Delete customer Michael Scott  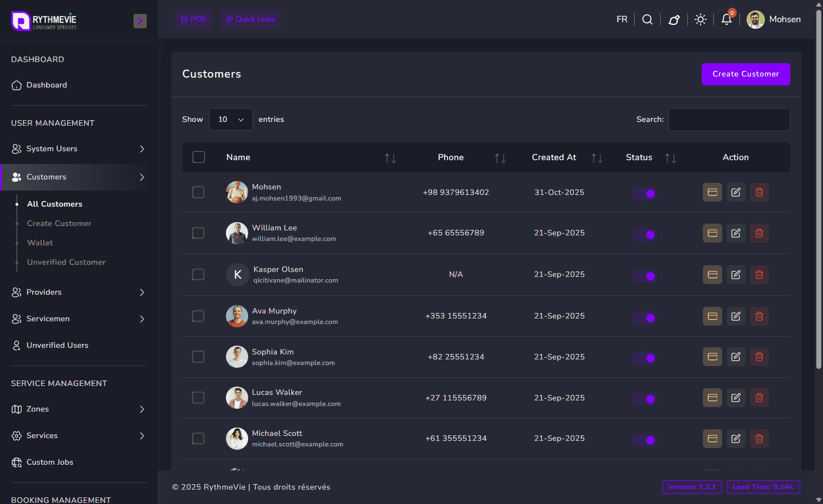click(x=759, y=439)
